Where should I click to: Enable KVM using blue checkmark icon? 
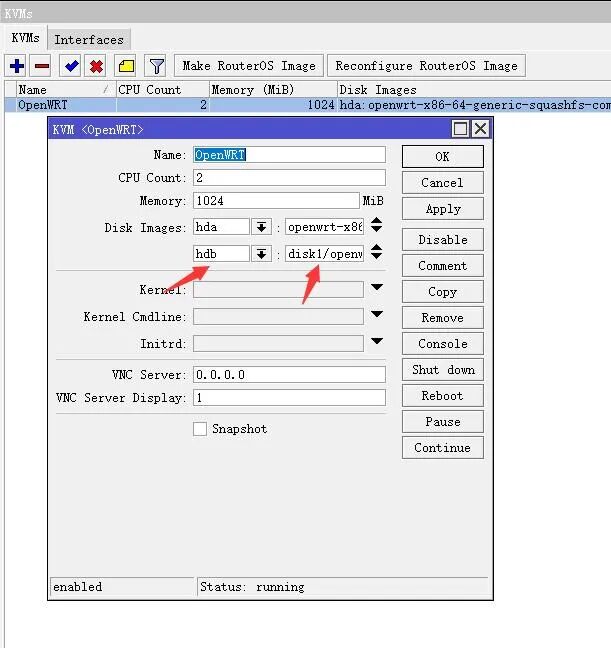(x=71, y=66)
